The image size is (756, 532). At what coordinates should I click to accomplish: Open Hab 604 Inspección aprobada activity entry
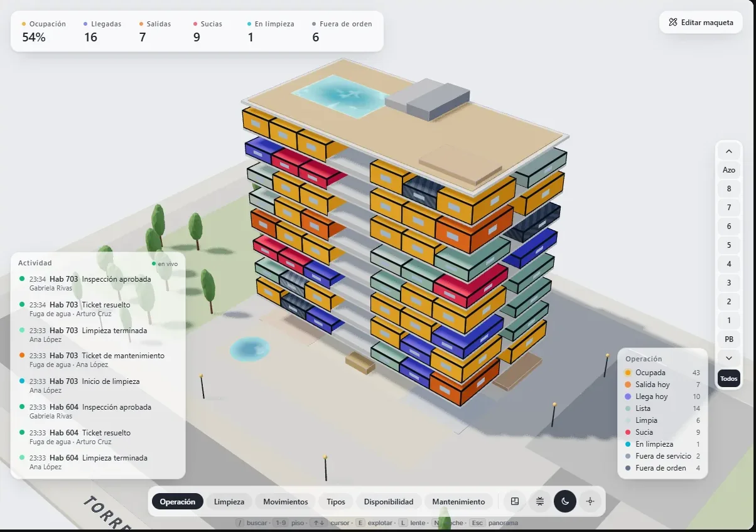[x=97, y=411]
